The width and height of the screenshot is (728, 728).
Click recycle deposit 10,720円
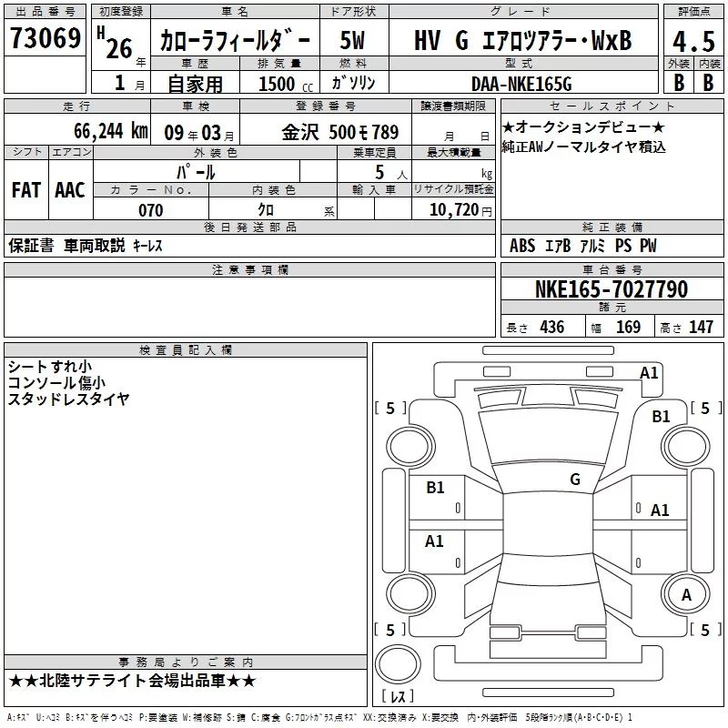(460, 210)
